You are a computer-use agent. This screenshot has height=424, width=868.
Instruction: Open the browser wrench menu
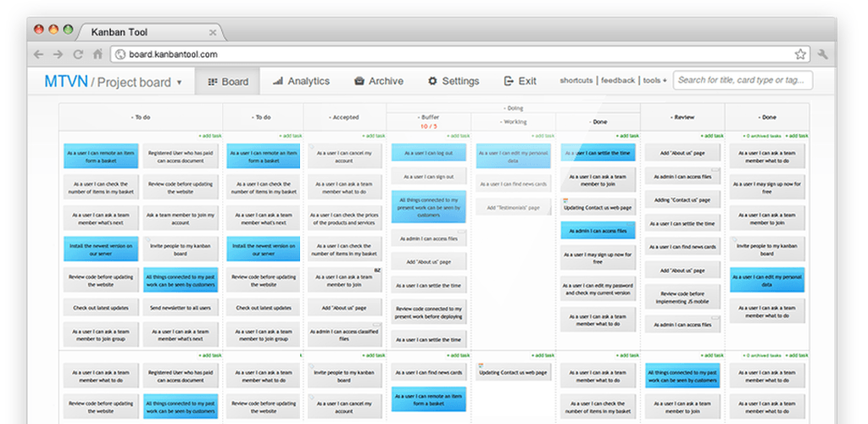click(822, 54)
